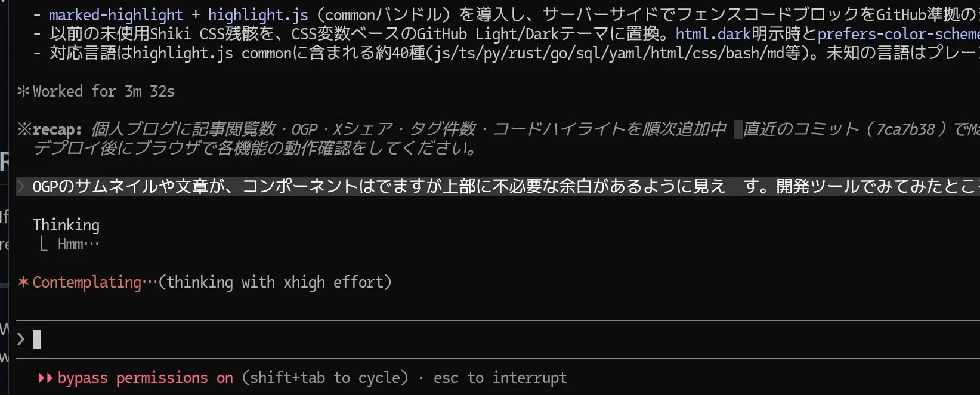
Task: Click the Worked for 3m 32s summary
Action: [x=103, y=91]
